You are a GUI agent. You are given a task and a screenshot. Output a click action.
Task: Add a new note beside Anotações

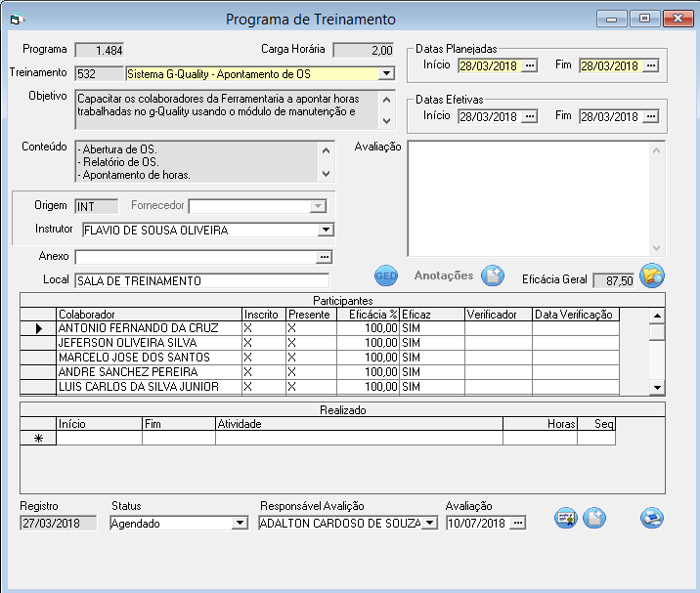[x=493, y=275]
